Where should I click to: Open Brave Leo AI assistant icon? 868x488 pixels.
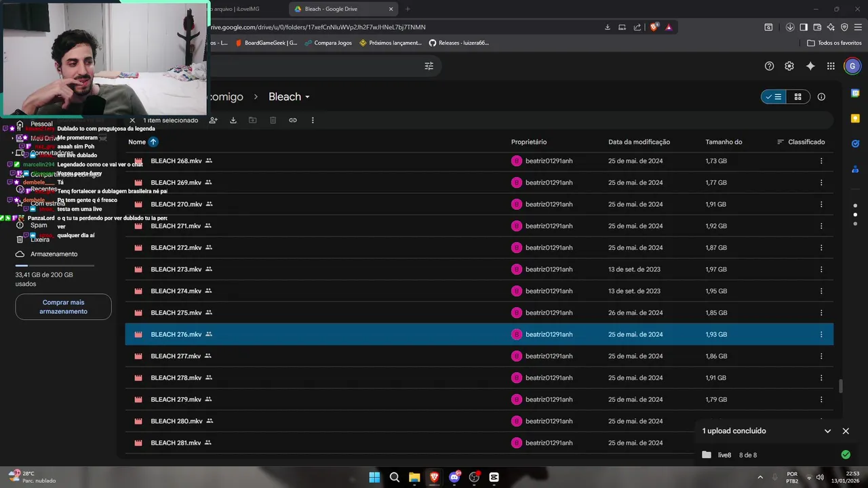(x=831, y=27)
